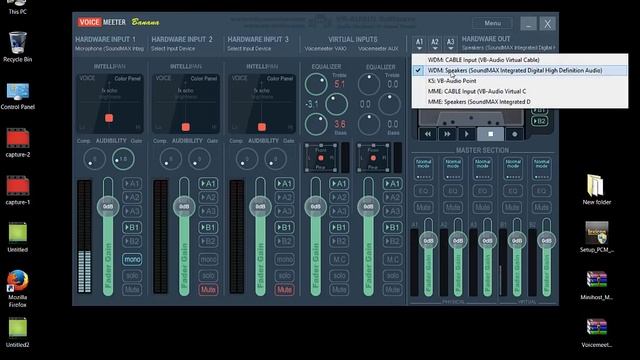Click the red IntelliPan square of Hardware Input 2

coord(186,127)
